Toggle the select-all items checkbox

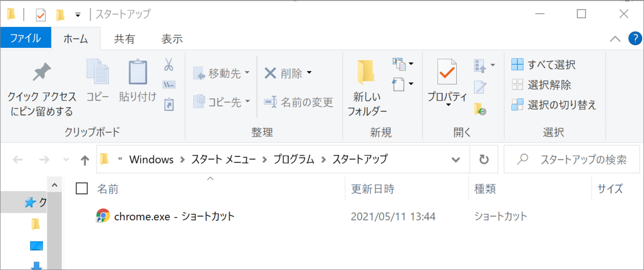82,188
